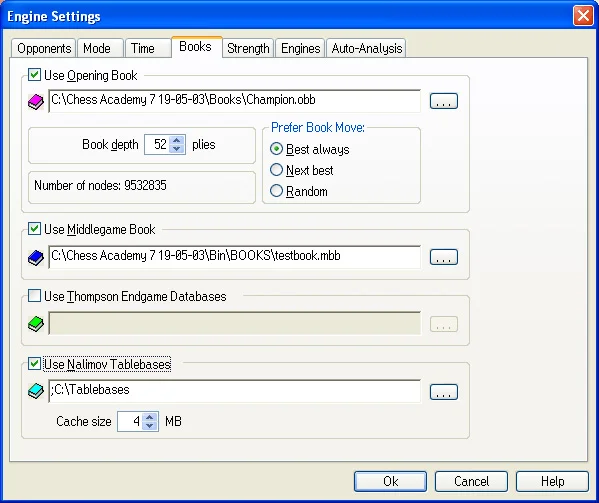Browse for Nalimov Tablebases folder
Screen dimensions: 599x503
(444, 392)
